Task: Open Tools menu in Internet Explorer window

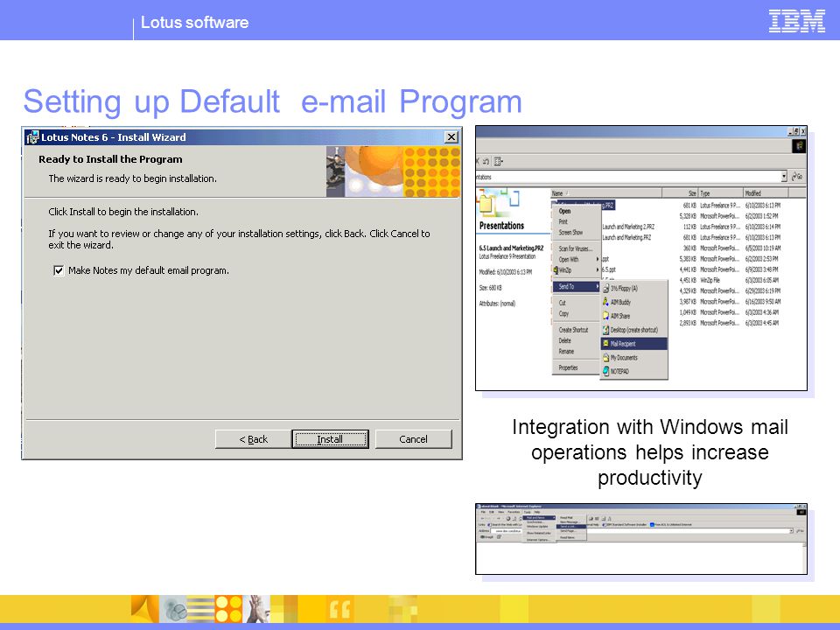Action: click(527, 512)
